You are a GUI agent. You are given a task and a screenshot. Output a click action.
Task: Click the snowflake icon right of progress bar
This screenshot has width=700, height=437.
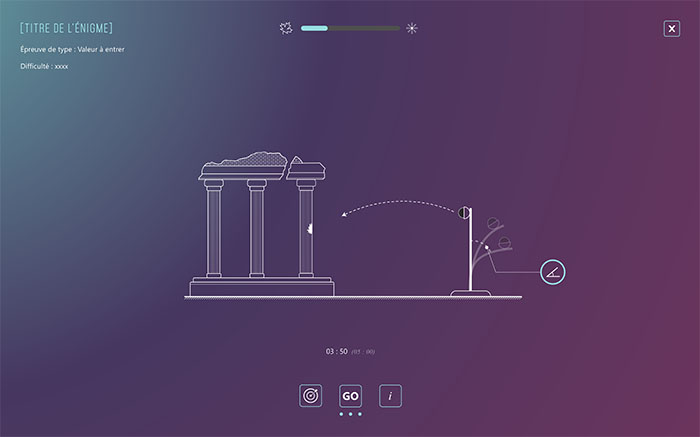point(411,28)
